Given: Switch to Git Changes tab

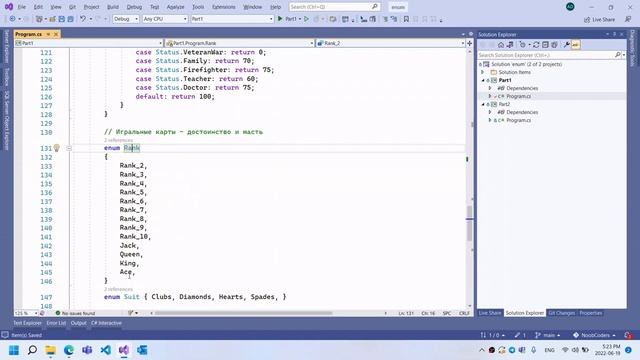Looking at the screenshot, I should (x=561, y=313).
